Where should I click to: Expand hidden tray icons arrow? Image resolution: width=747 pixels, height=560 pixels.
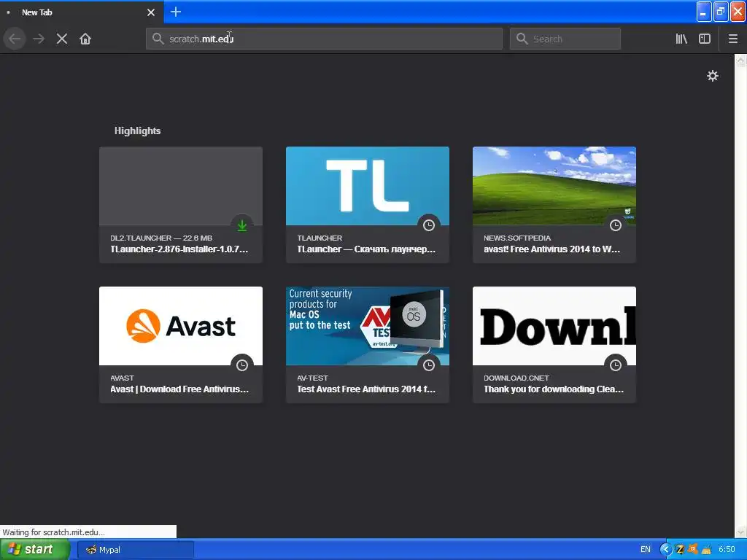tap(665, 550)
